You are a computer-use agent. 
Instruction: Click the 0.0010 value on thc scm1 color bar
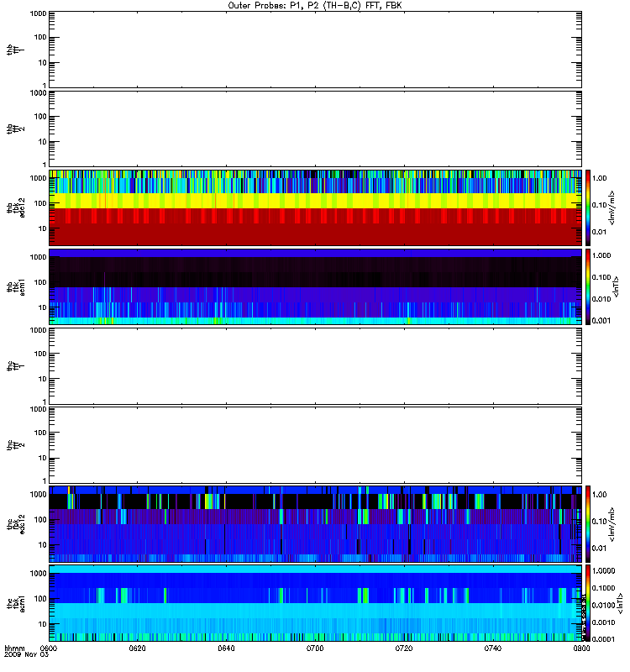603,622
